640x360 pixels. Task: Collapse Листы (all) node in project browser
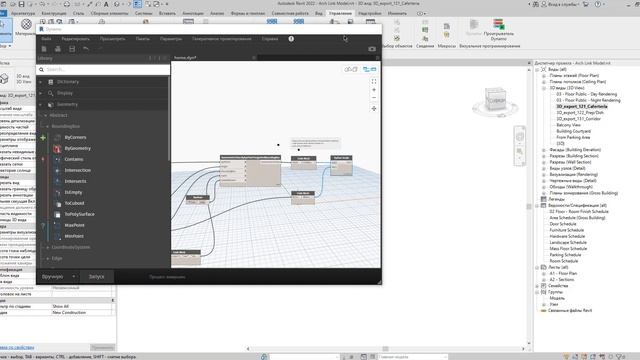(538, 267)
